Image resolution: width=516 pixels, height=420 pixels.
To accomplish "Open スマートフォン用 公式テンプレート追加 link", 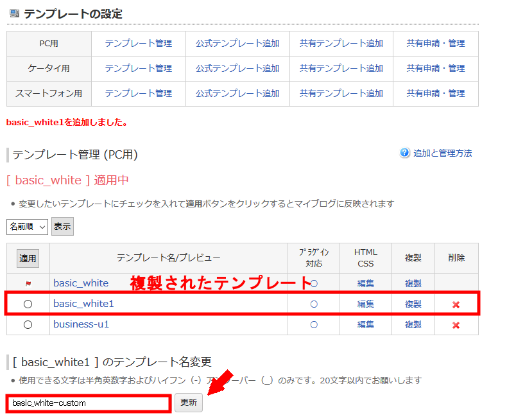I will click(237, 94).
